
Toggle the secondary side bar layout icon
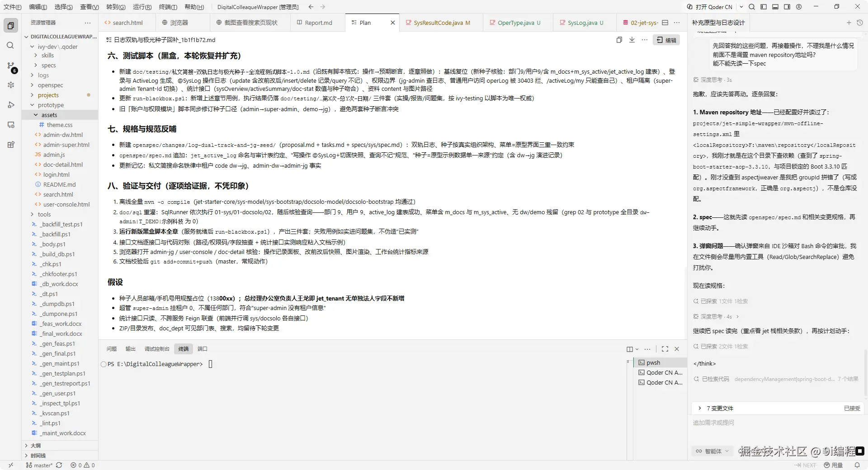pos(787,7)
